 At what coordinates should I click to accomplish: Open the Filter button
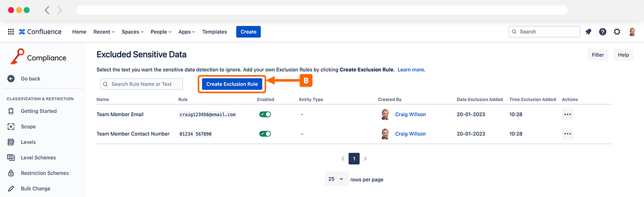[x=598, y=55]
